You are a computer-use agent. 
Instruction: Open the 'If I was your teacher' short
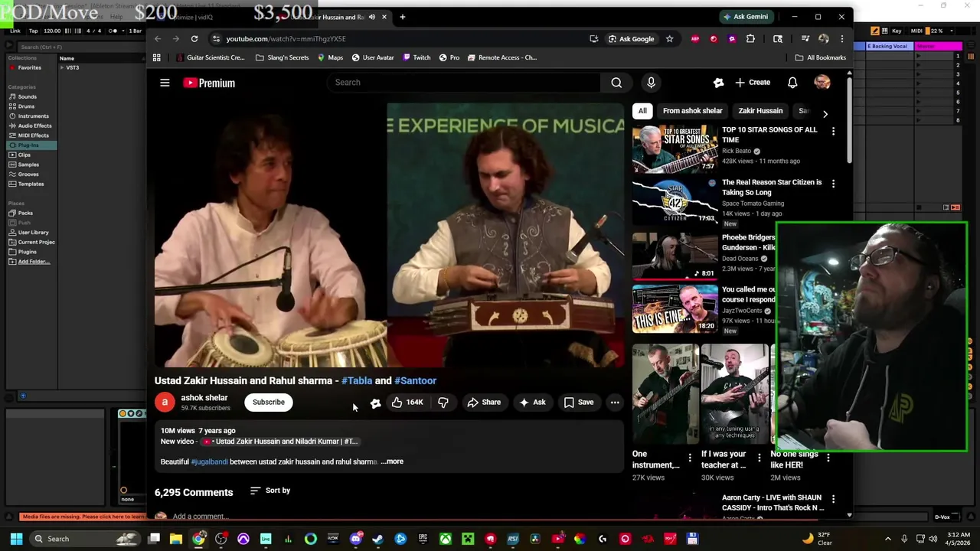click(734, 394)
